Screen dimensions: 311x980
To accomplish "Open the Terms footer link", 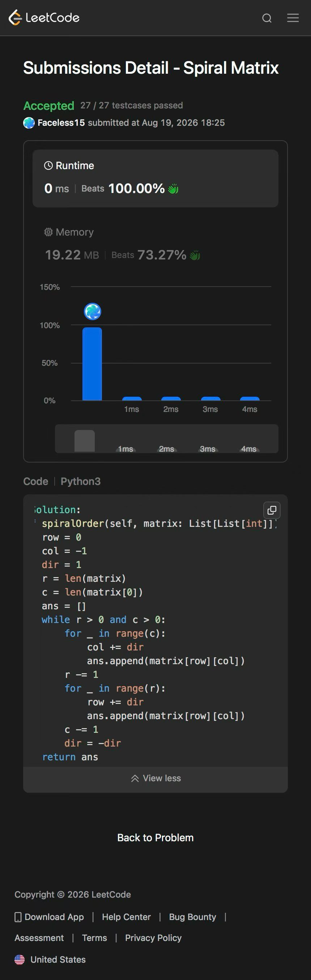I will coord(94,938).
